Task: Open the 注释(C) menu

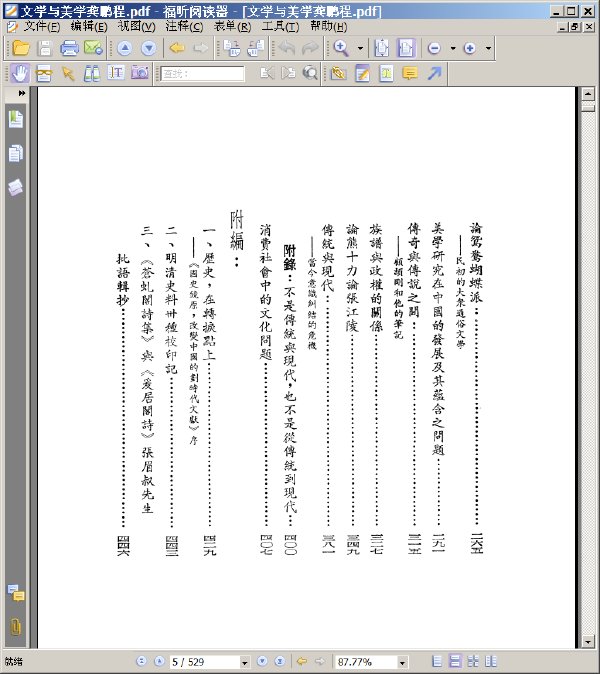Action: 184,27
